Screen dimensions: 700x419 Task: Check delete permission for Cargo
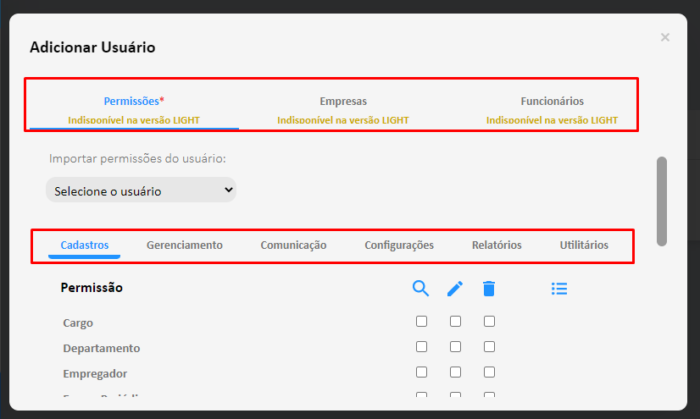coord(489,321)
